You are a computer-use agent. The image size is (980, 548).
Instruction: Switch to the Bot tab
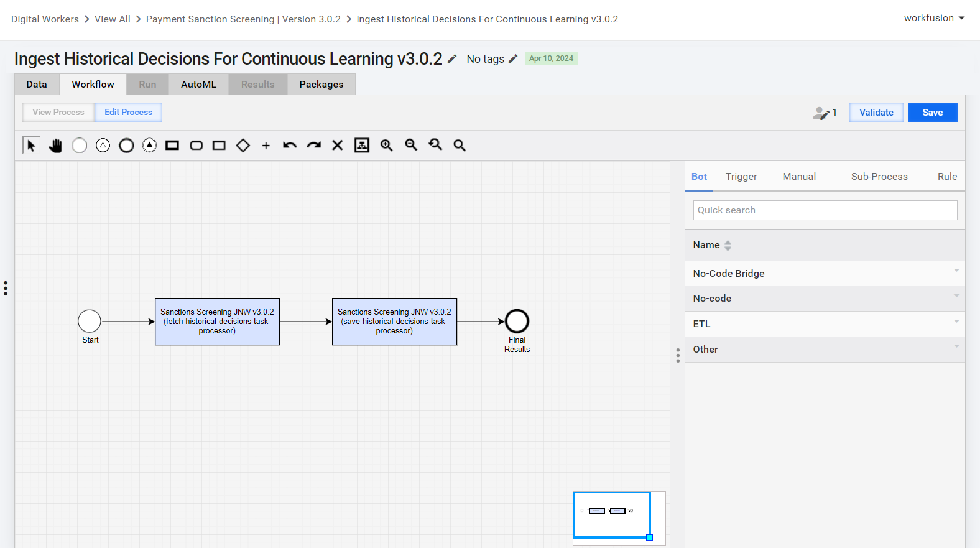pos(699,177)
